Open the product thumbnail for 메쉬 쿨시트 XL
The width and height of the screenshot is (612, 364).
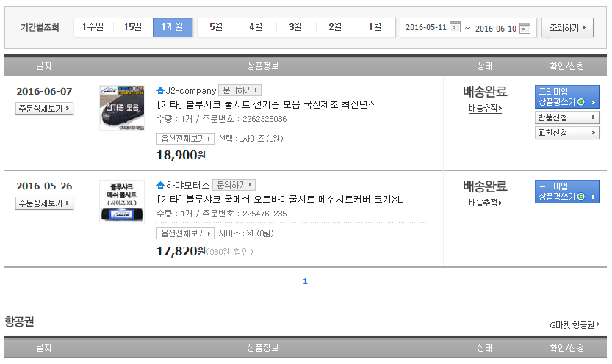[x=121, y=202]
